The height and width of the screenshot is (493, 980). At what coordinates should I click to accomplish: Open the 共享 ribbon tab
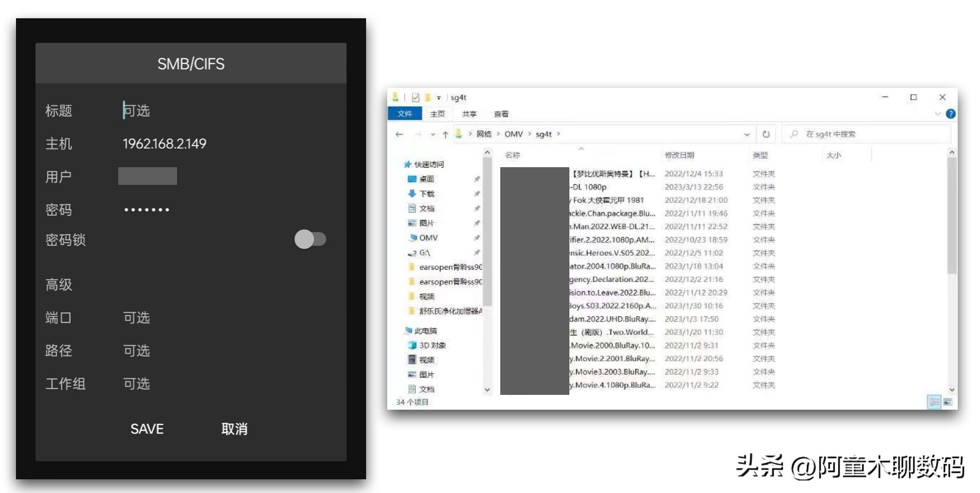469,114
